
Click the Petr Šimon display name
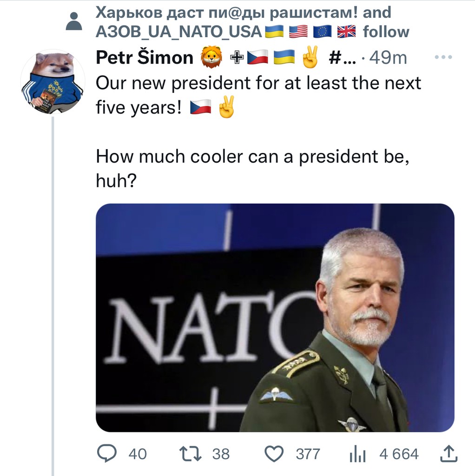[x=144, y=58]
